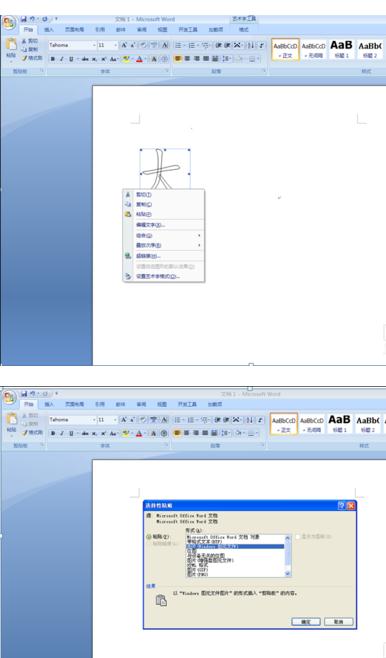This screenshot has height=658, width=386.
Task: Click Grow Font in the context-menu window ribbon
Action: tap(124, 45)
